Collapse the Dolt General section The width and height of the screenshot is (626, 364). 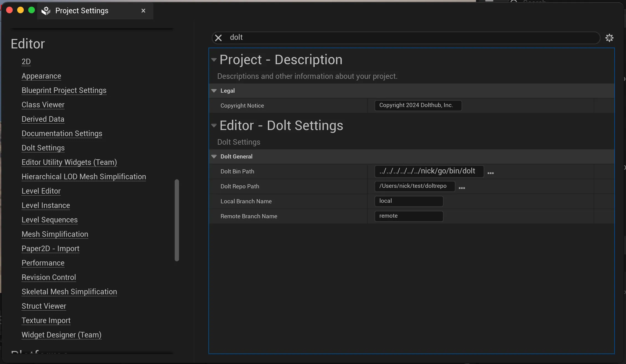coord(214,156)
